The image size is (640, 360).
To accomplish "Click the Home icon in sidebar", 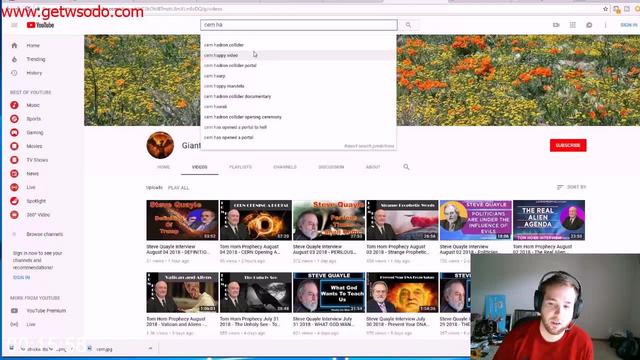I will [14, 46].
